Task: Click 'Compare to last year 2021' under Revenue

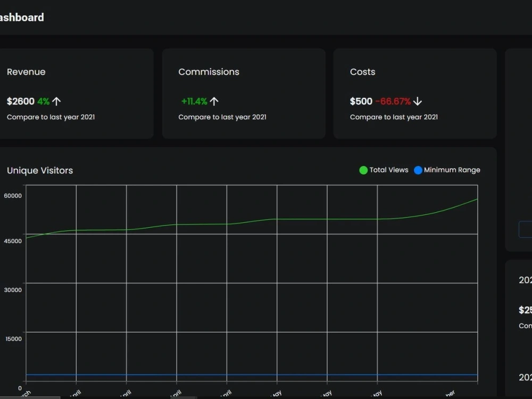Action: (x=51, y=117)
